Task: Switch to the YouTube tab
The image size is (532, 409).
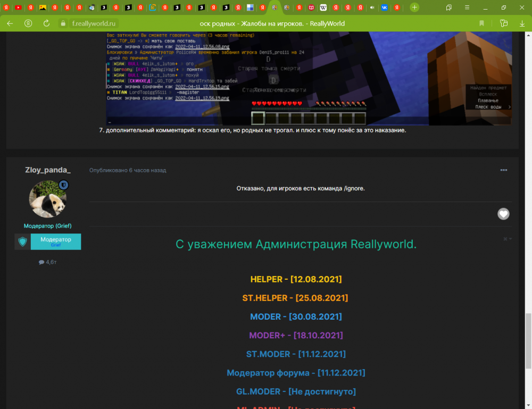Action: pyautogui.click(x=18, y=7)
